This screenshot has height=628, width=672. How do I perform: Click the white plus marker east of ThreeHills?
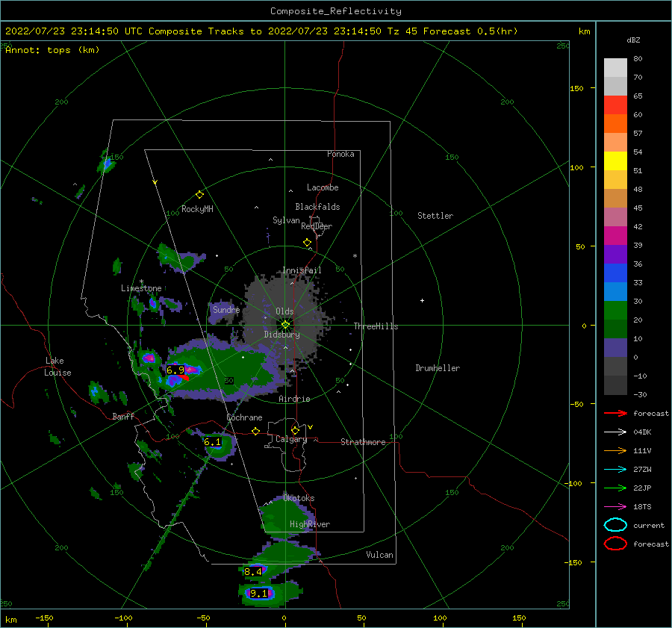point(422,300)
